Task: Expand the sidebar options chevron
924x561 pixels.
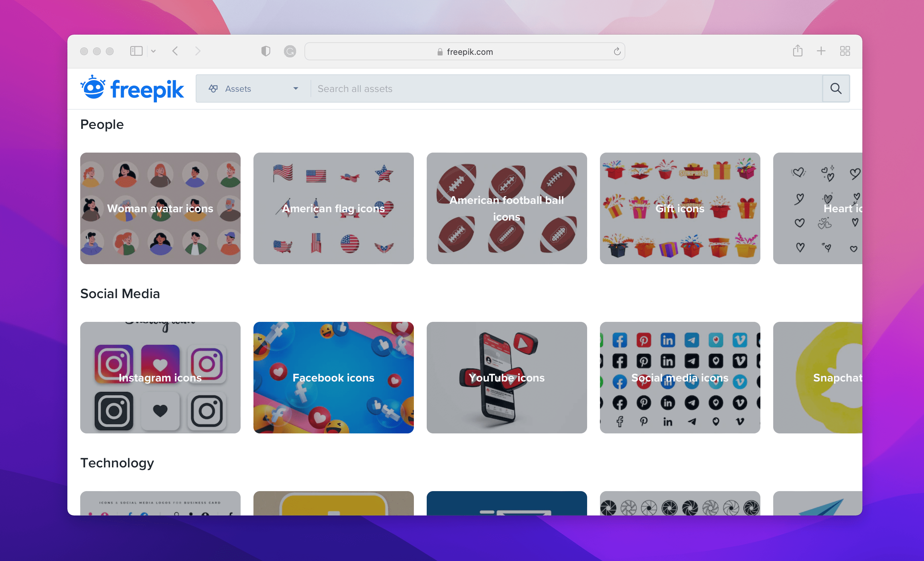Action: (153, 51)
